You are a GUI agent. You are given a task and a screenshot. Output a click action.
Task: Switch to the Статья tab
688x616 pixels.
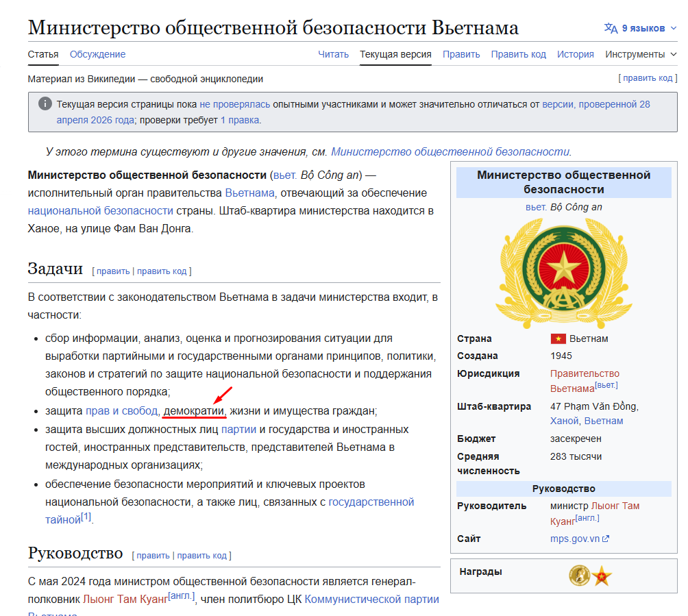(x=43, y=54)
